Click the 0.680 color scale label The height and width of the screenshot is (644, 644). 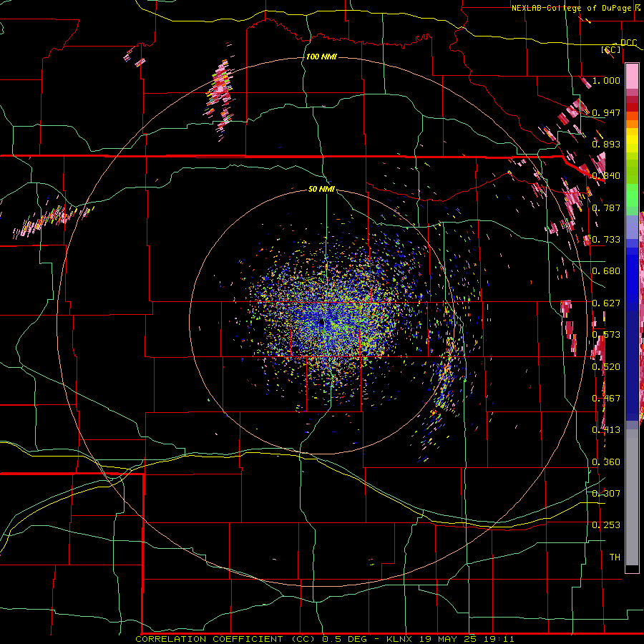click(x=606, y=271)
